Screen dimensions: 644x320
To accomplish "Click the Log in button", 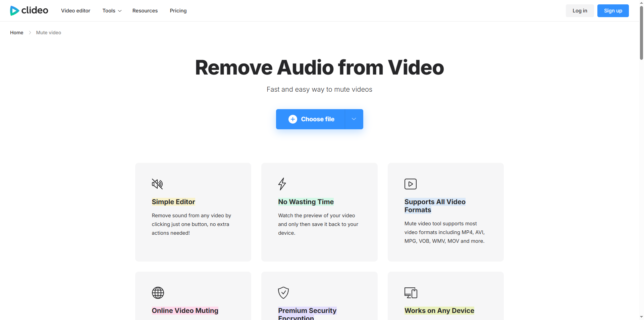I will 580,10.
